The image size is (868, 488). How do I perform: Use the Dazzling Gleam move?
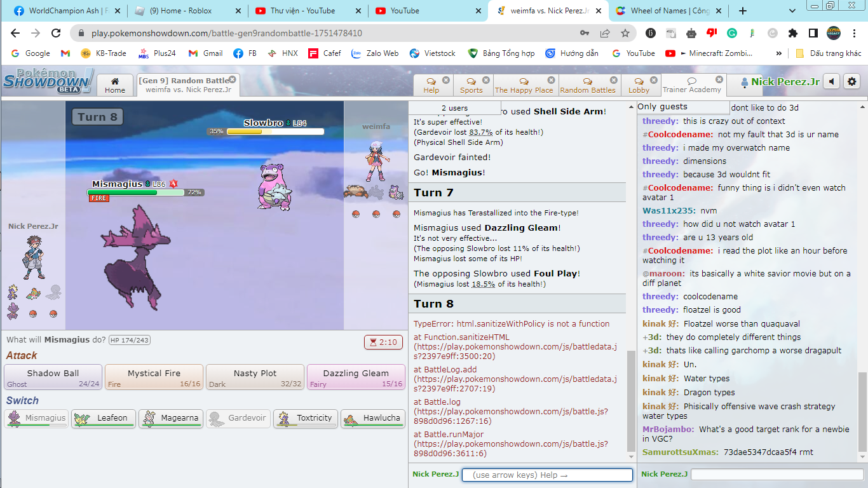tap(356, 377)
